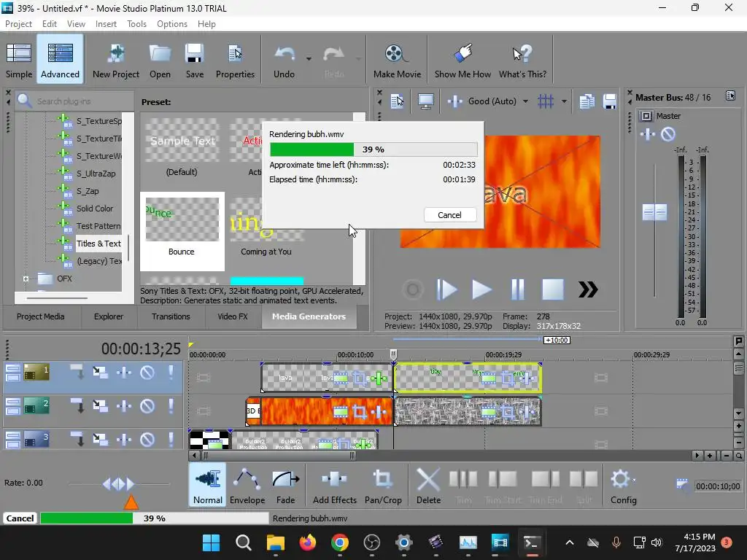The image size is (747, 560).
Task: Switch to Advanced editing mode
Action: tap(60, 61)
